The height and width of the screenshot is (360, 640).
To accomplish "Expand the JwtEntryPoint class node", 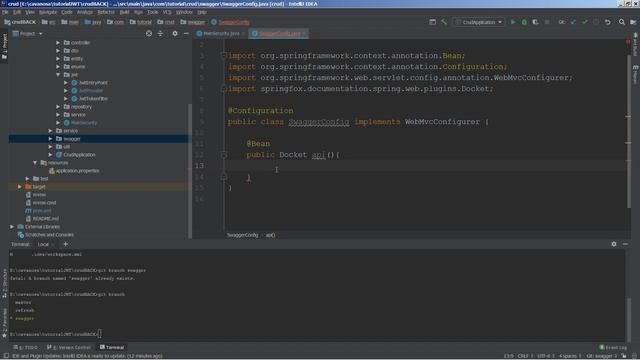I will click(x=66, y=82).
